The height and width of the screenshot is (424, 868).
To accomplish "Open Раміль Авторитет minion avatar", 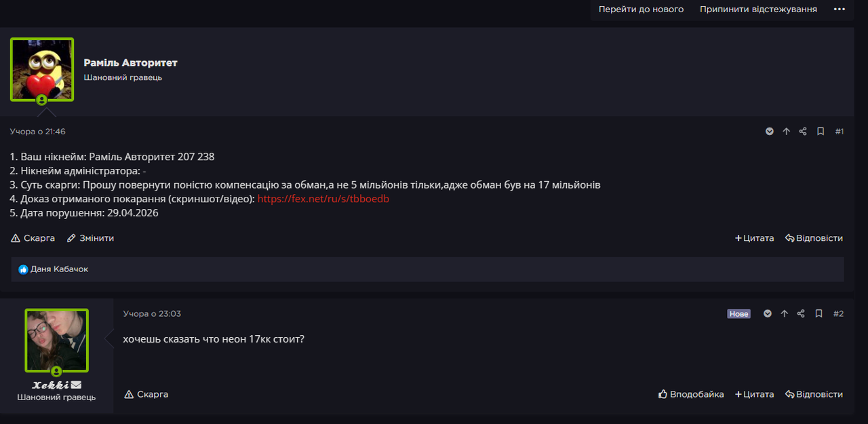I will 42,69.
